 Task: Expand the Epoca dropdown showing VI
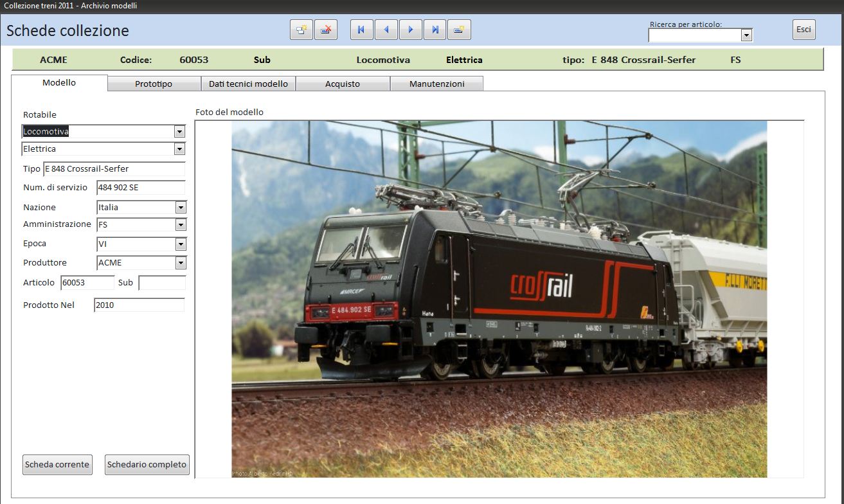pos(181,244)
